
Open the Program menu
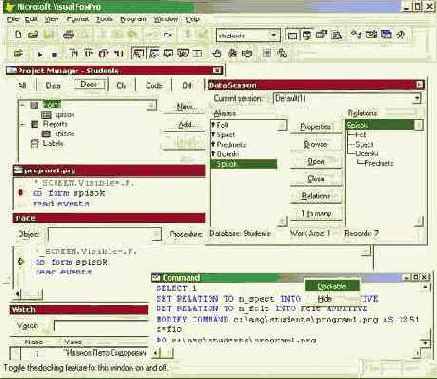pos(133,19)
